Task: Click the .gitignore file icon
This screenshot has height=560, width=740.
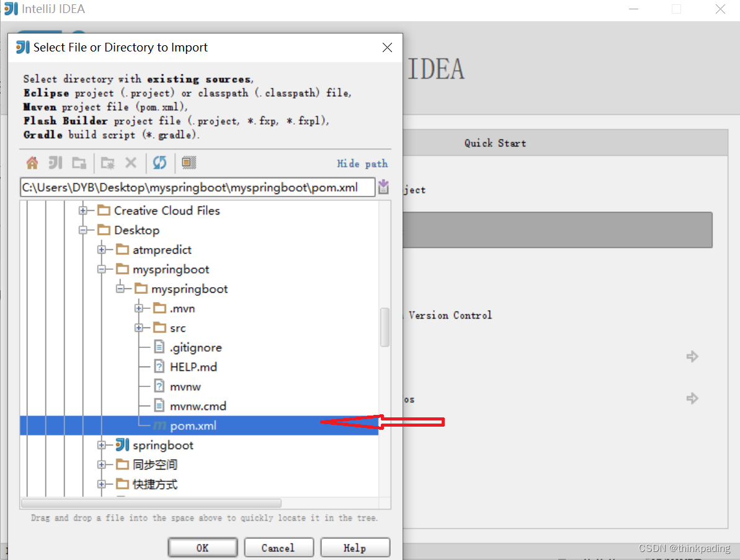Action: pyautogui.click(x=159, y=348)
